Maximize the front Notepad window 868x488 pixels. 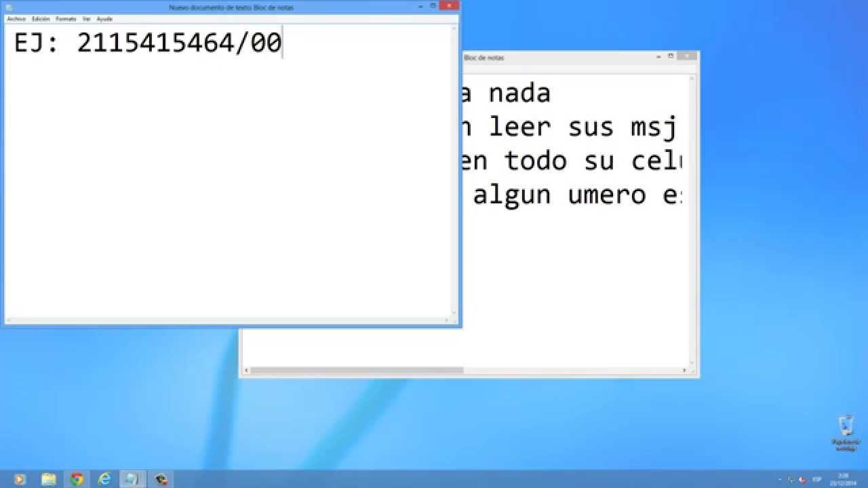coord(433,6)
